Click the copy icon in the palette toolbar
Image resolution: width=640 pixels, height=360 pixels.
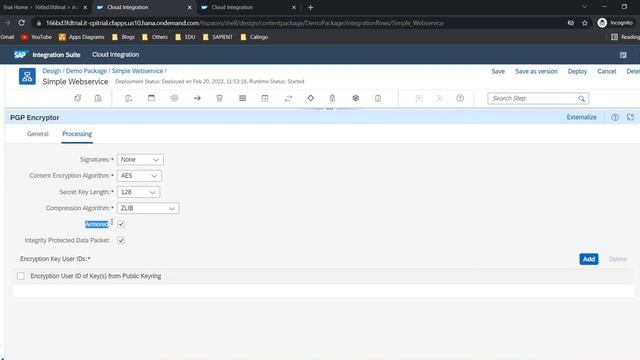click(x=77, y=98)
